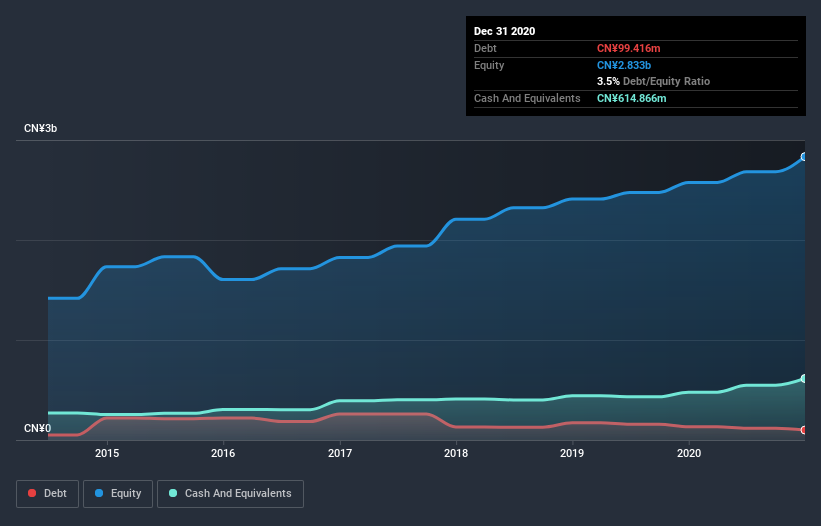Click the CN¥0 y-axis label
The image size is (821, 526).
pos(38,429)
